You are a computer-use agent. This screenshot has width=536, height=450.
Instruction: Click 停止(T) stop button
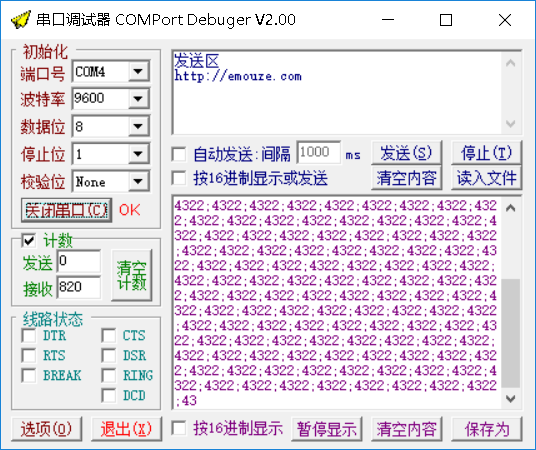(486, 153)
